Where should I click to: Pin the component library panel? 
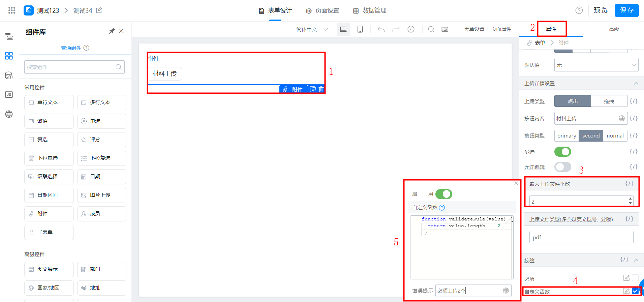(112, 31)
